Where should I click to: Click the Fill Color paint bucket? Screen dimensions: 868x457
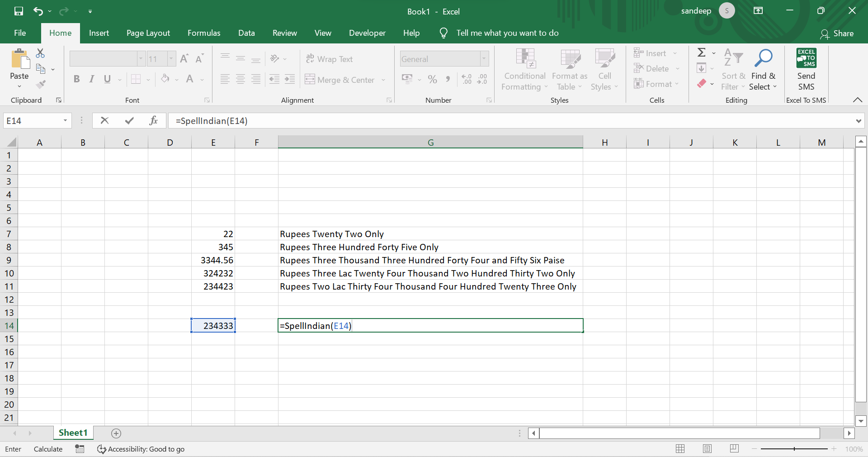pyautogui.click(x=165, y=79)
